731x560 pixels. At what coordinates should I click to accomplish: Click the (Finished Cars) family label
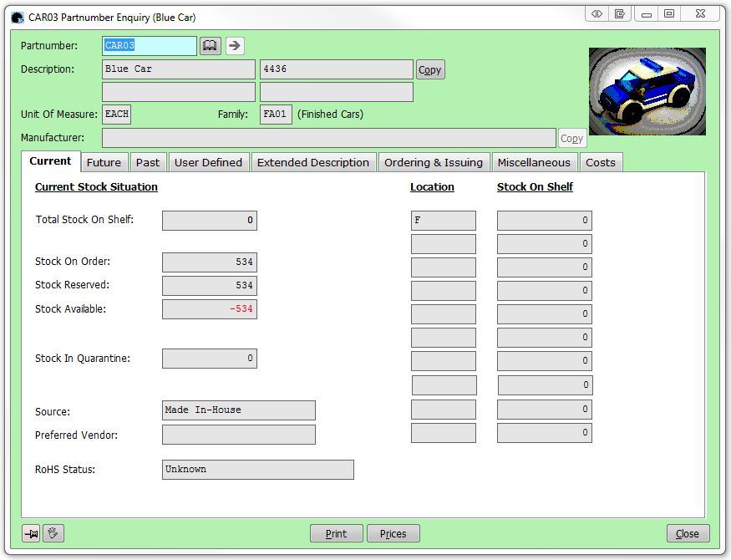331,115
